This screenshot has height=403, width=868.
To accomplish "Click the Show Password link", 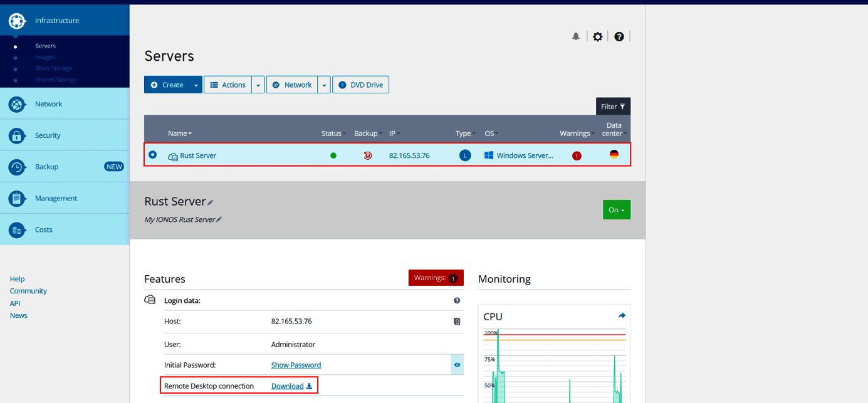I will coord(296,364).
